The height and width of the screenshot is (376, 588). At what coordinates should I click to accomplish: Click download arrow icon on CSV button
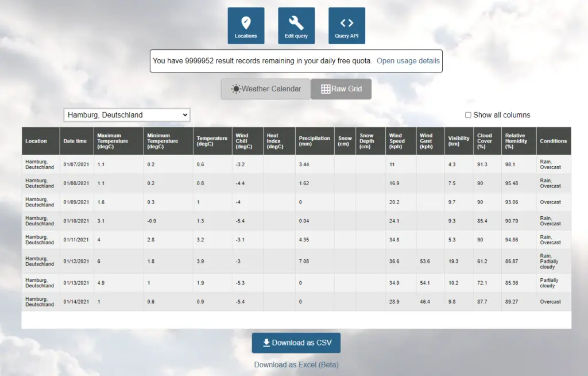(266, 343)
